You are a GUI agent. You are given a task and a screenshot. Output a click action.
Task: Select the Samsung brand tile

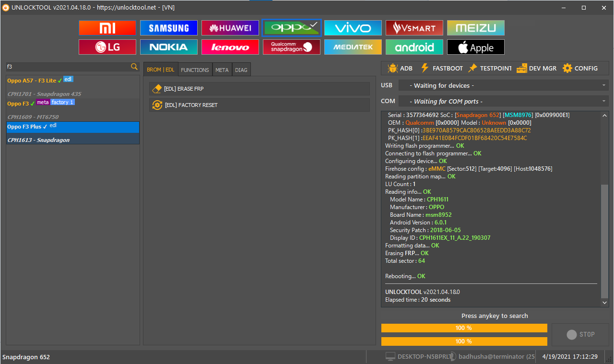click(x=169, y=28)
